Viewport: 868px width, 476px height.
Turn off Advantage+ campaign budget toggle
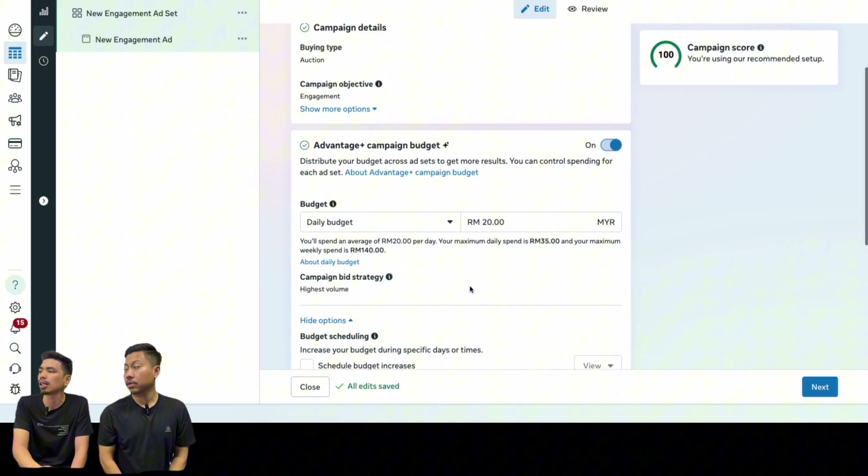point(611,145)
